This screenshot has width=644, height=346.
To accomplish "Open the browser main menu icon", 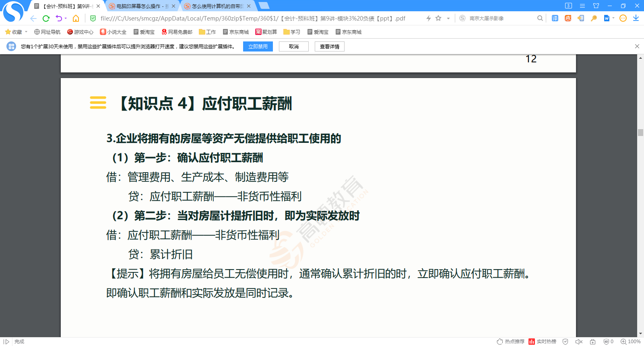I will [582, 6].
